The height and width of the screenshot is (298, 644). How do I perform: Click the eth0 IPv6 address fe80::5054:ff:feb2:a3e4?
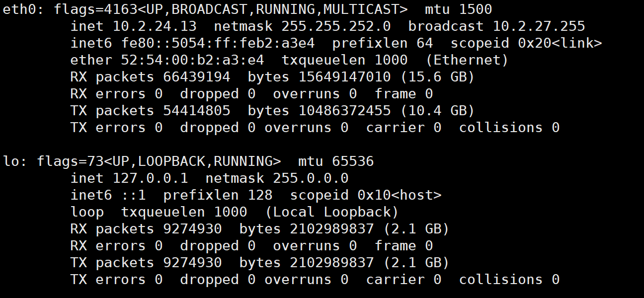[218, 43]
